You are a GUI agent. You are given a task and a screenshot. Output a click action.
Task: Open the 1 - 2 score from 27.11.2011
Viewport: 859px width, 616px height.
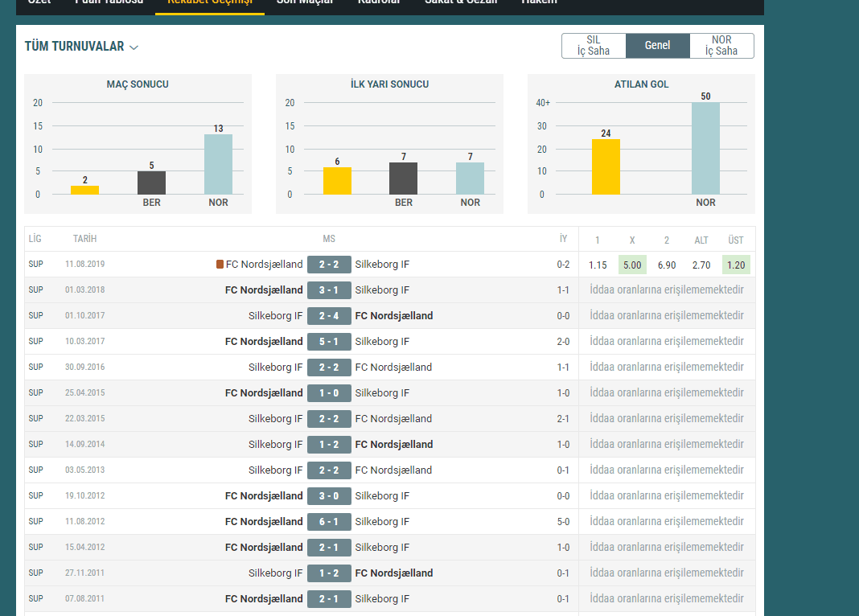(x=329, y=573)
